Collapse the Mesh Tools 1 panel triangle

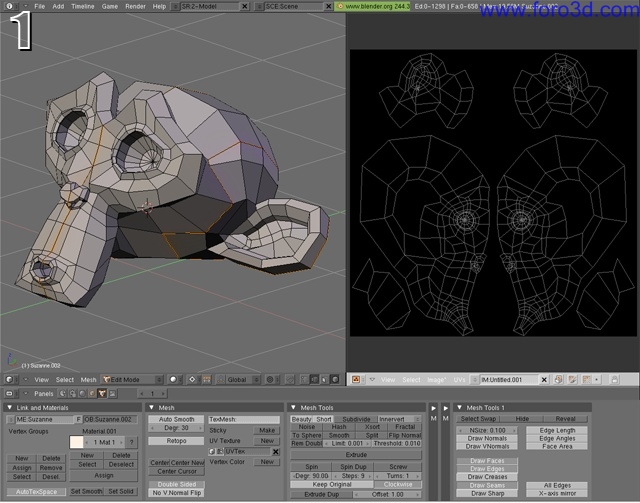(459, 407)
